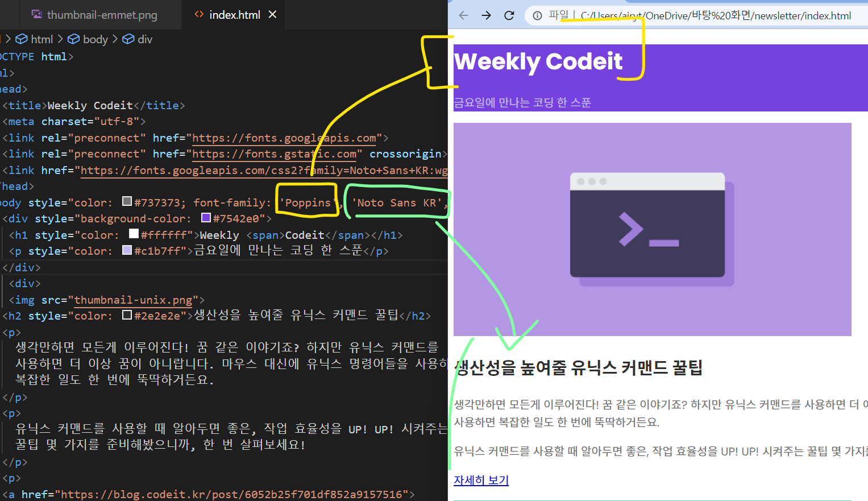The width and height of the screenshot is (868, 501).
Task: Click the #ffffff color swatch in the editor
Action: (x=134, y=234)
